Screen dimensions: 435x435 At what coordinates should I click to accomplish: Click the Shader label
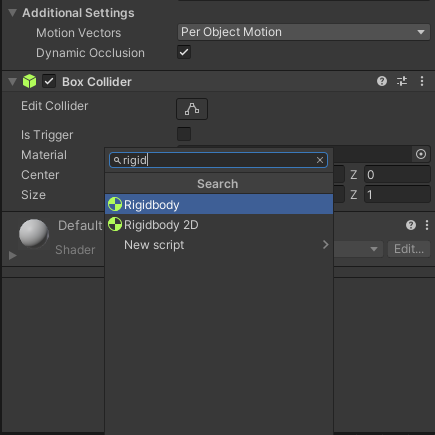[75, 250]
